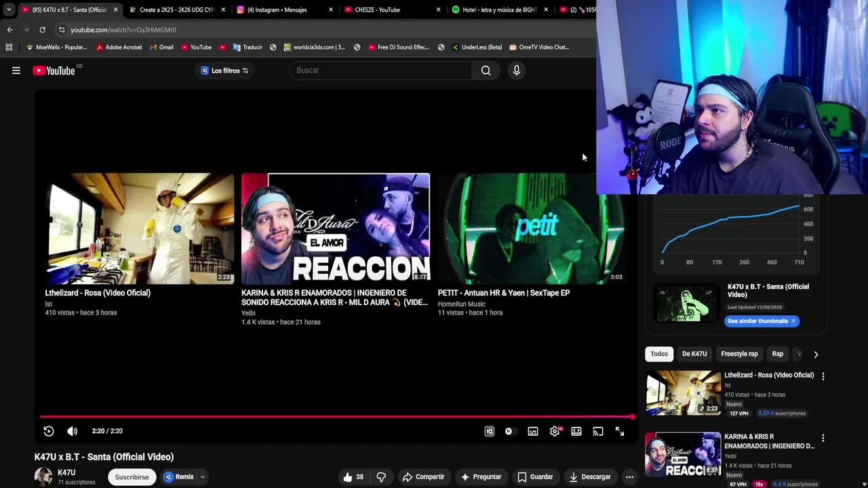Select the Freestyle rap filter chip
This screenshot has width=868, height=488.
[x=739, y=354]
